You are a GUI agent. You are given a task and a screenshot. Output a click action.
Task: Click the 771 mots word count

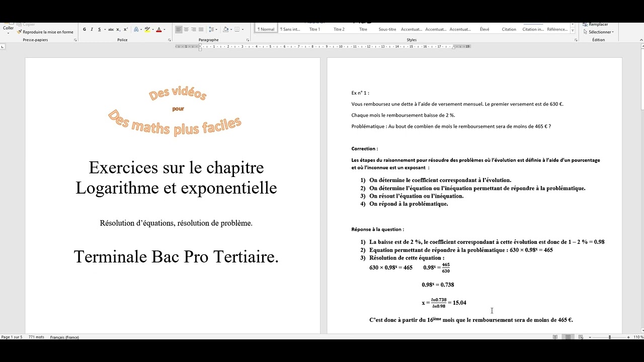coord(36,337)
